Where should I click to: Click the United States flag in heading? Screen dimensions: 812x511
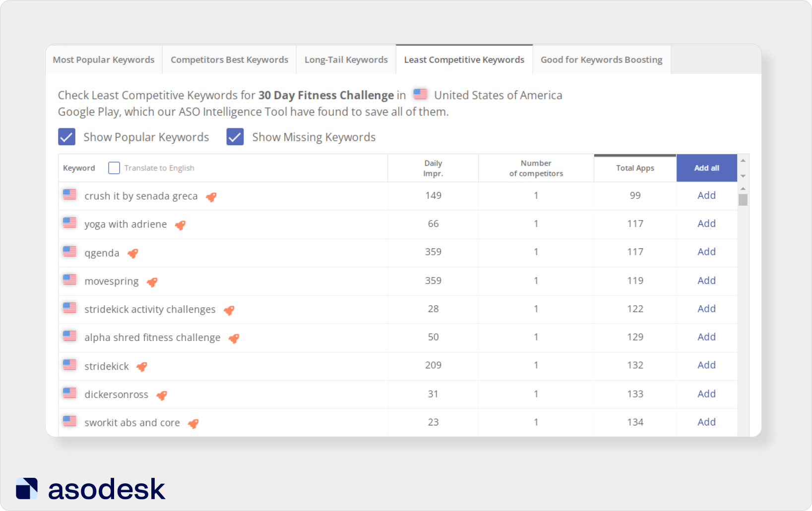[x=420, y=94]
